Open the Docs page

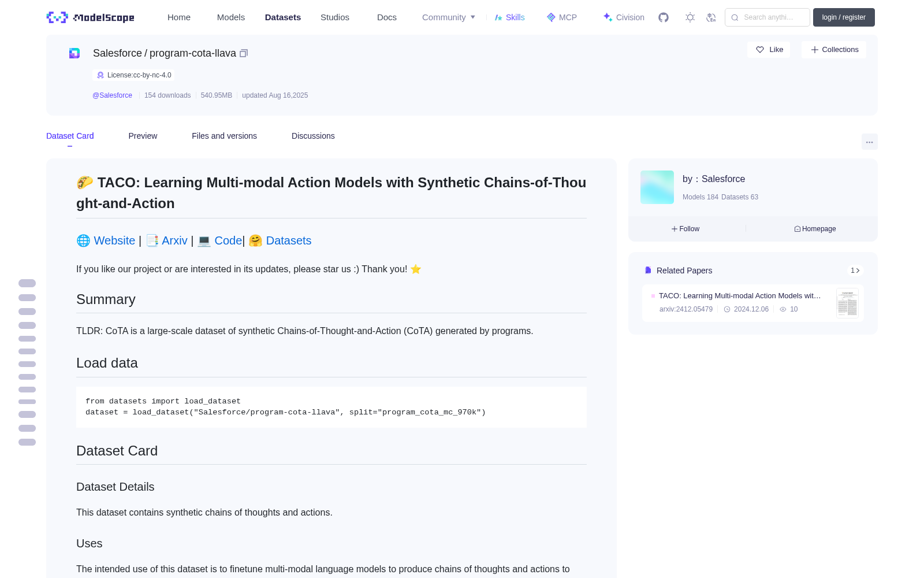click(387, 17)
